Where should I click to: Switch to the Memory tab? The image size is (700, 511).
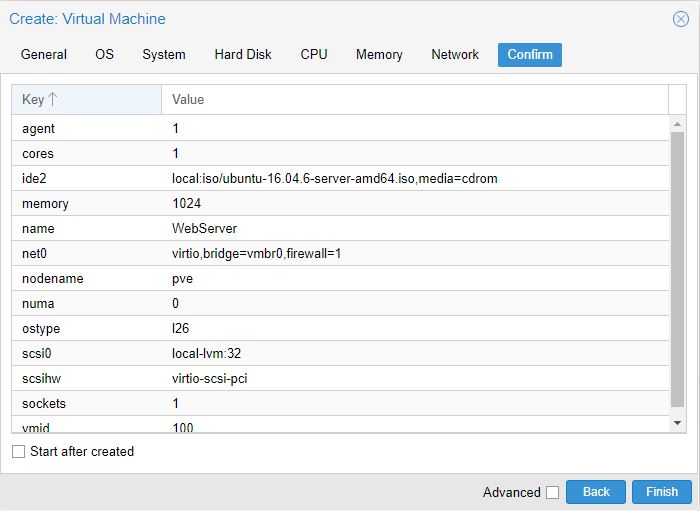click(379, 55)
